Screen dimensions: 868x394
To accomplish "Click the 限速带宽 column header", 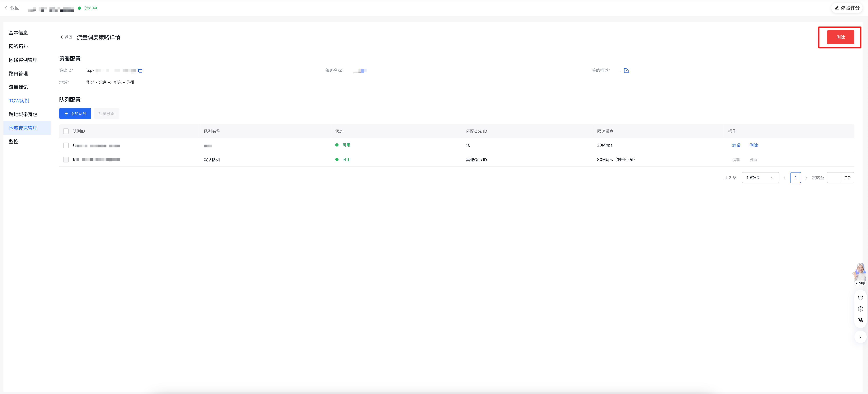I will (x=605, y=131).
